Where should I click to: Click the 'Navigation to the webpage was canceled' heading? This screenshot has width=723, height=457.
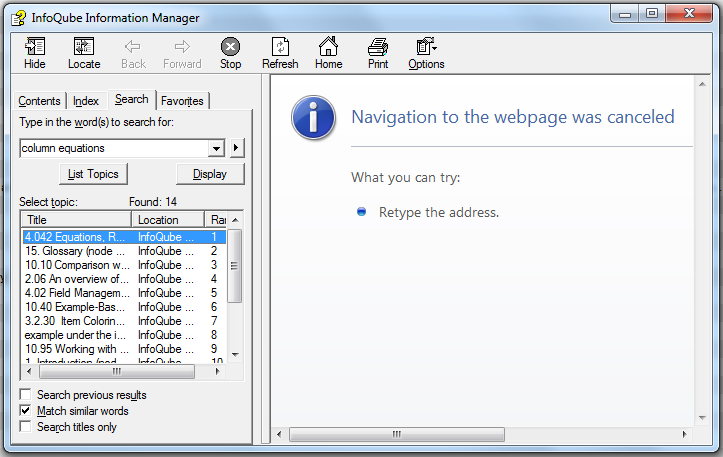coord(513,117)
